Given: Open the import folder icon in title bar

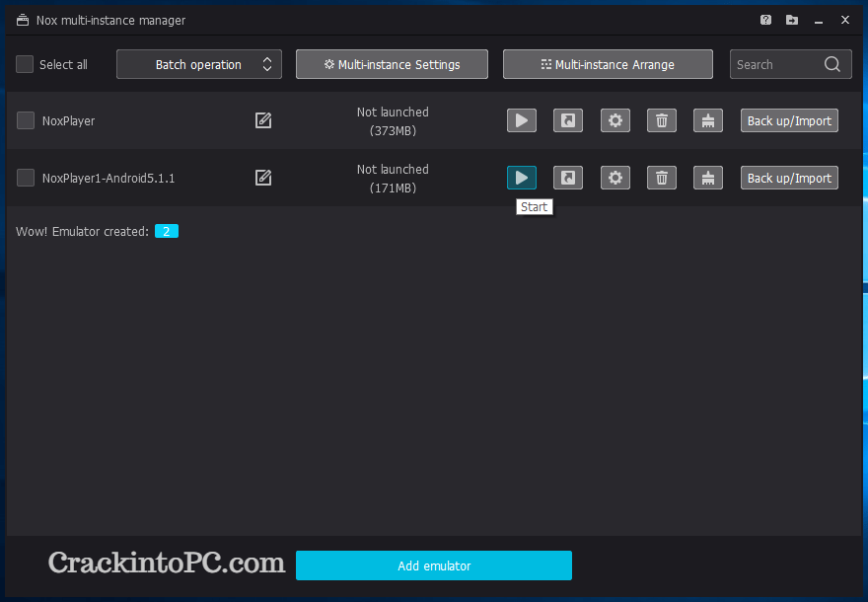Looking at the screenshot, I should (792, 20).
